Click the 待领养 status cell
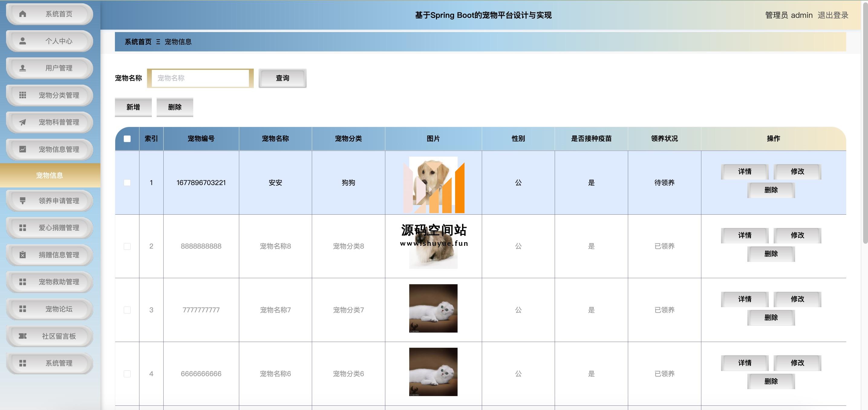This screenshot has height=410, width=868. (x=664, y=183)
